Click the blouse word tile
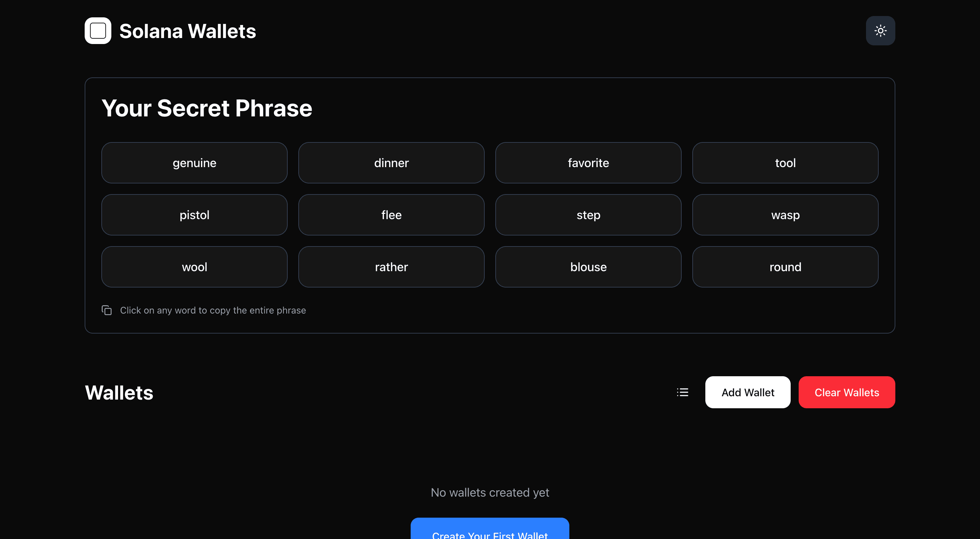 [588, 267]
